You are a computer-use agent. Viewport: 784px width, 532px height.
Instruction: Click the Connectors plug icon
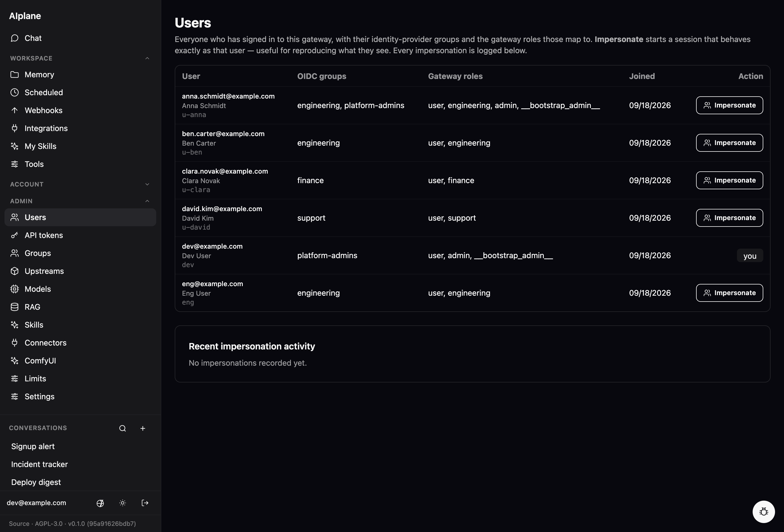[x=15, y=342]
